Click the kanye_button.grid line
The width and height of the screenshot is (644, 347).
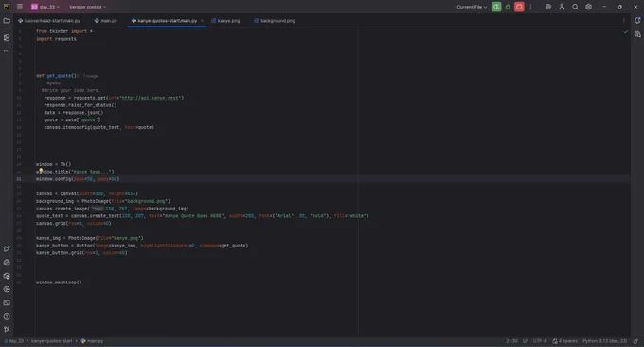pyautogui.click(x=81, y=253)
